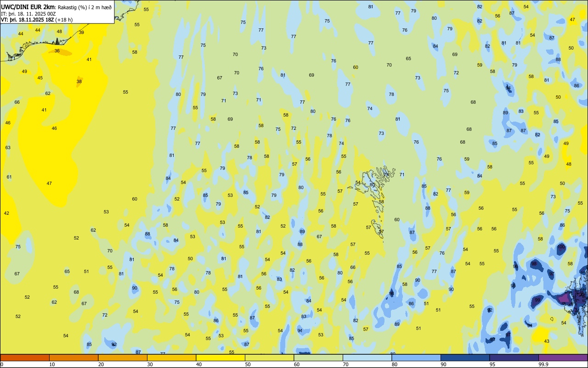This screenshot has width=588, height=368.
Task: Click the humidity value "61" on the map
Action: pos(9,177)
